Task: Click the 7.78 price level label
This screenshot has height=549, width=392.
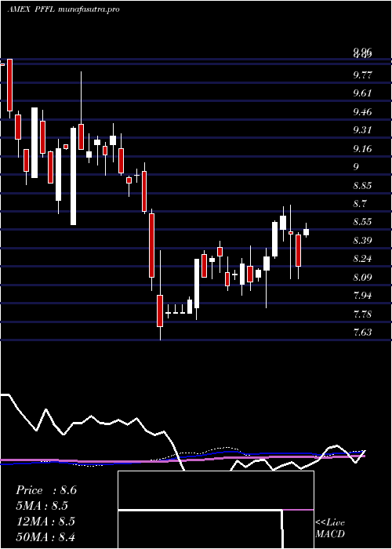Action: [x=362, y=314]
